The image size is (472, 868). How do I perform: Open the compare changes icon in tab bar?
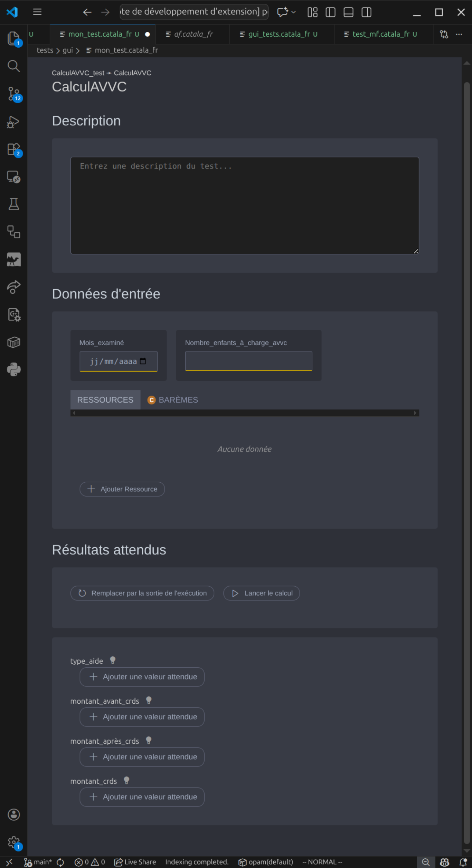444,34
